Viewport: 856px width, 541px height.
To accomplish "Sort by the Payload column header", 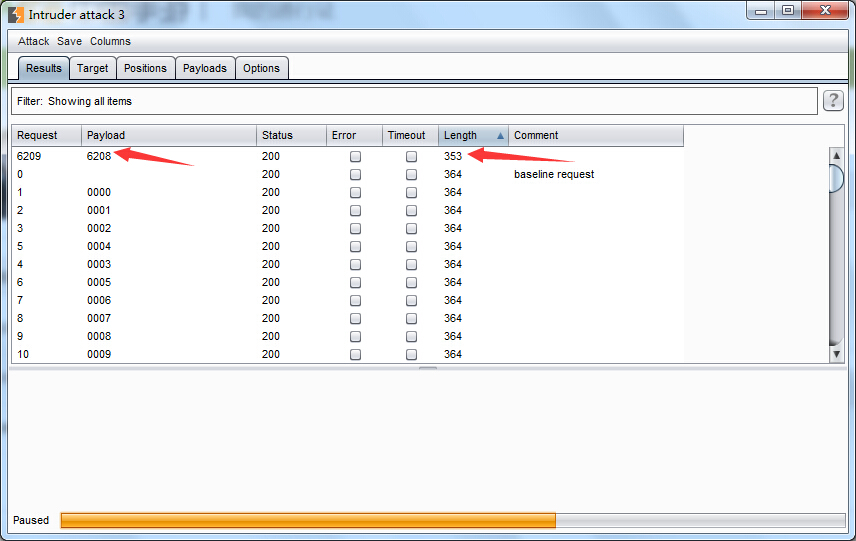I will [169, 135].
